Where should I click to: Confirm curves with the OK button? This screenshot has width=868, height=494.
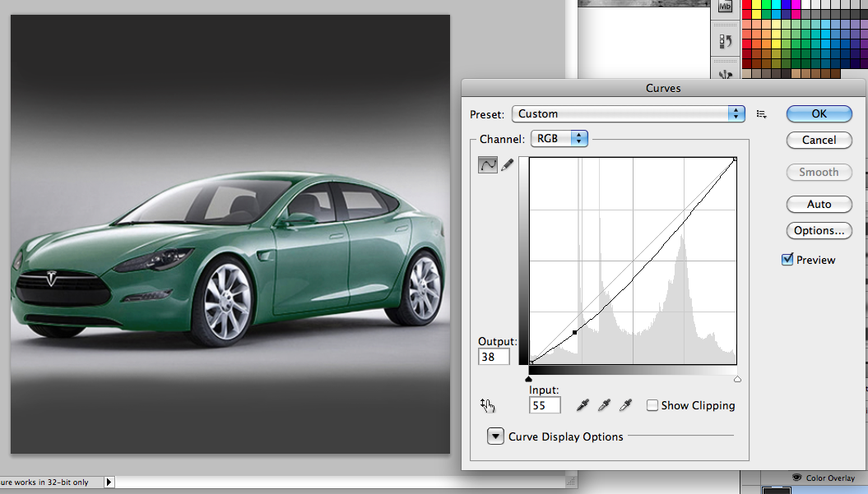(x=819, y=114)
